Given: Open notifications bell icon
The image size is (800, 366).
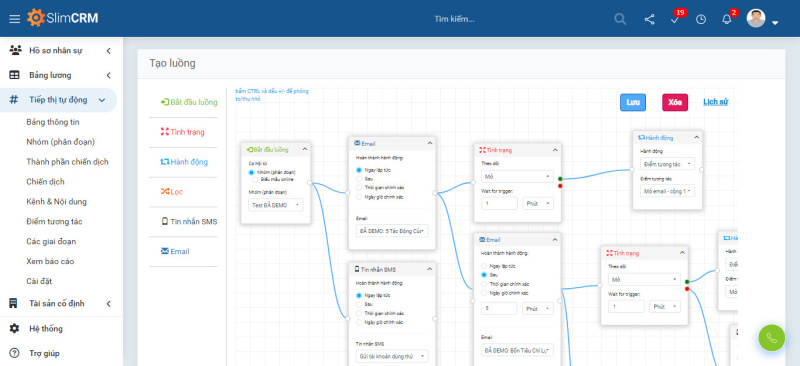Looking at the screenshot, I should 727,18.
